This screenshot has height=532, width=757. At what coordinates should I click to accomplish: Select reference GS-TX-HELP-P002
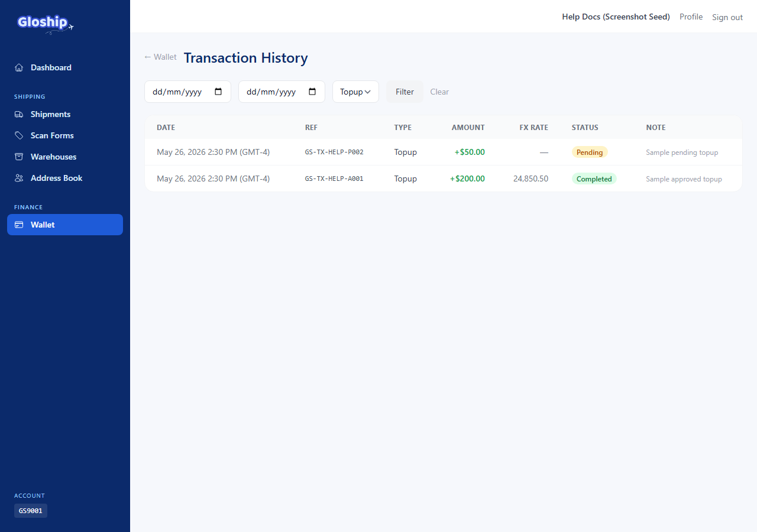pos(334,152)
